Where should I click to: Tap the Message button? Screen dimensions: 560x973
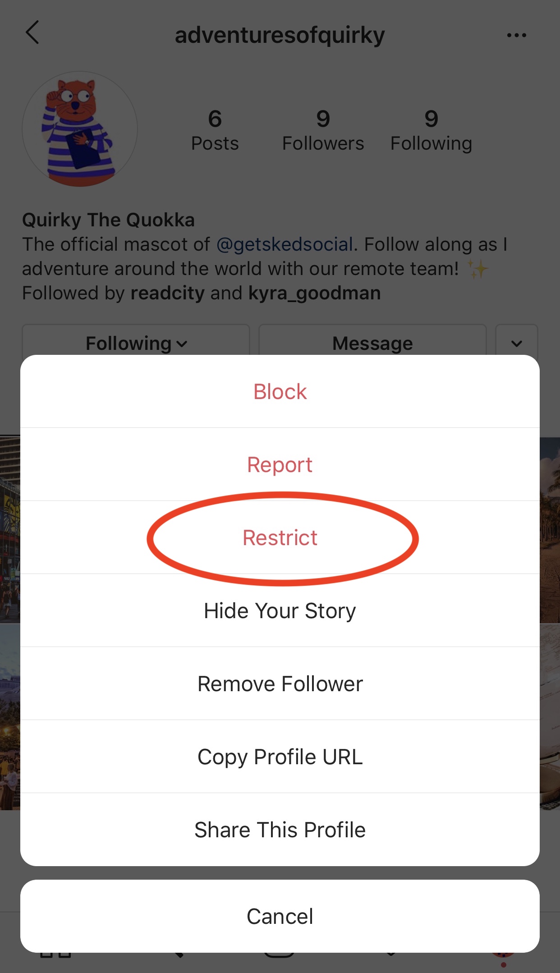(x=372, y=343)
